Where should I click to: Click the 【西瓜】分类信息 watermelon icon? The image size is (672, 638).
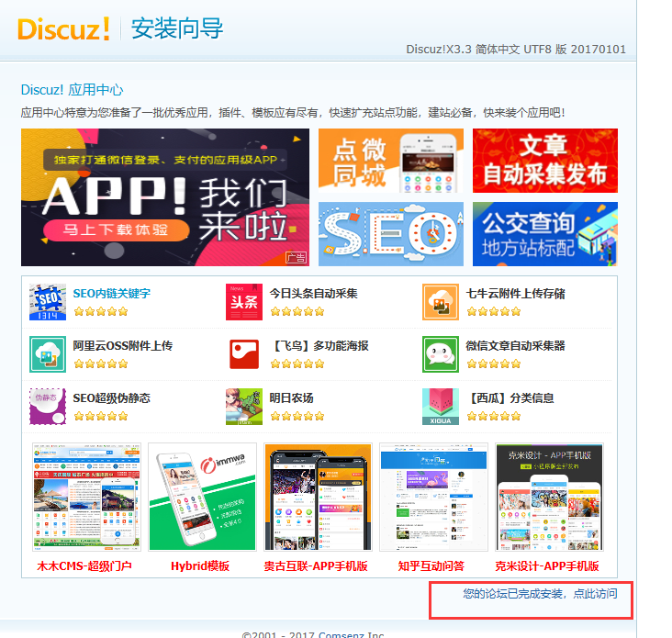(440, 406)
